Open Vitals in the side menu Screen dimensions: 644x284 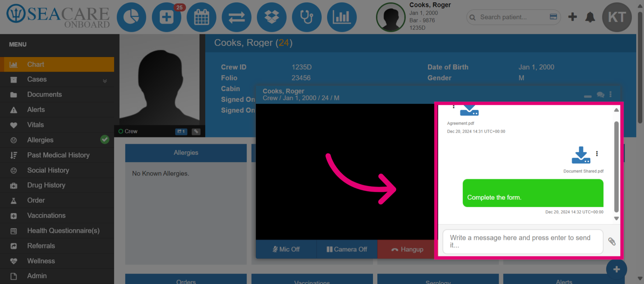point(57,125)
